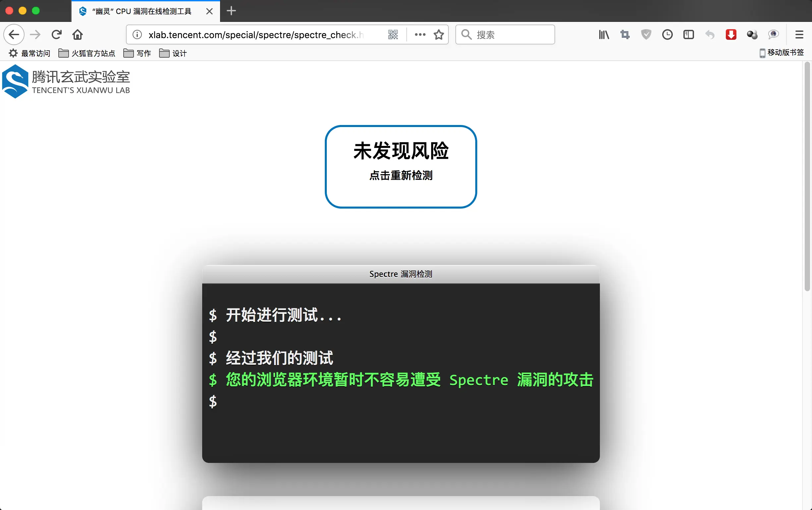
Task: Go to the Firefox home page
Action: point(78,34)
